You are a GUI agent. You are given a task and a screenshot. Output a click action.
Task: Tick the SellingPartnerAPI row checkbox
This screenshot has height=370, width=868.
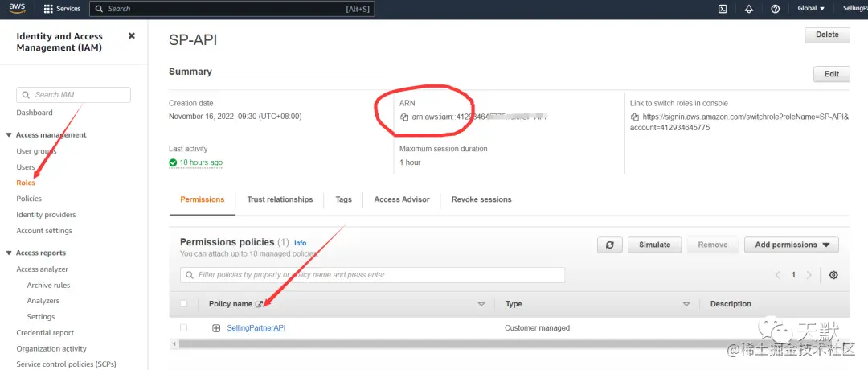184,328
